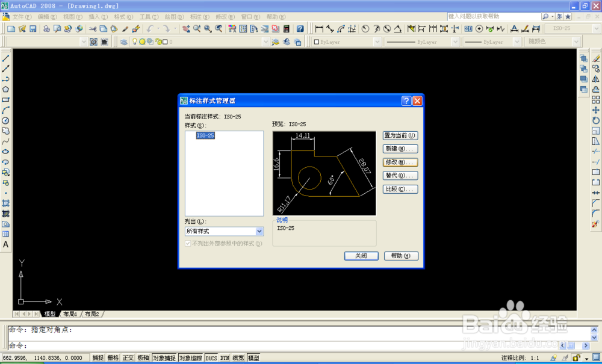Screen dimensions: 602x364
Task: Select the Rotate tool
Action: click(596, 120)
